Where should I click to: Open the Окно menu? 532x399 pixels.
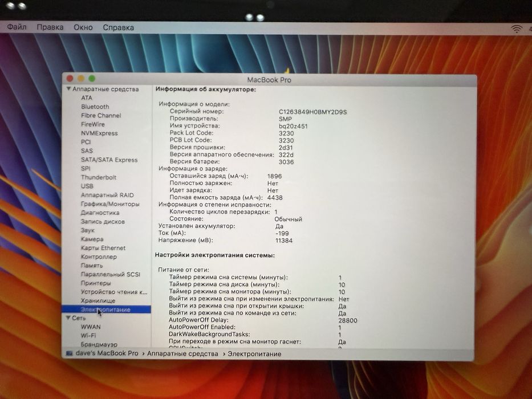[x=83, y=27]
